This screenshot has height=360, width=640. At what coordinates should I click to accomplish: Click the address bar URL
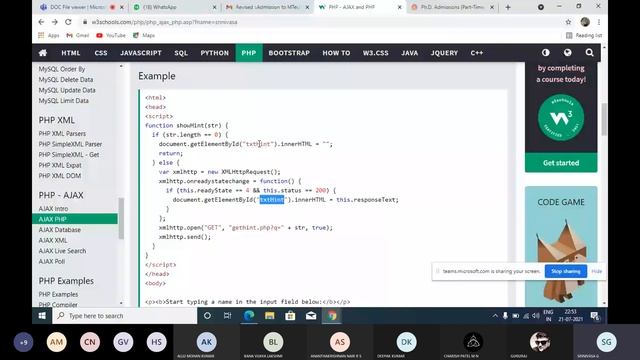point(164,22)
